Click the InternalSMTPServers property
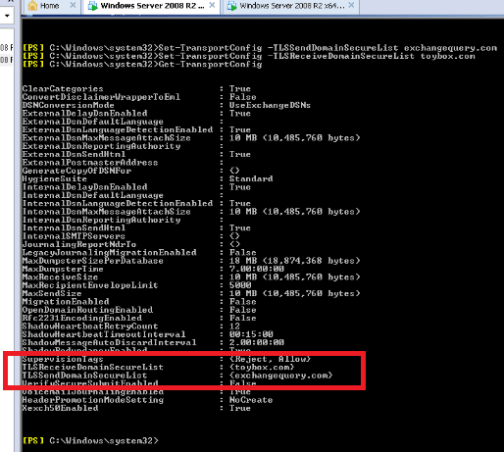The height and width of the screenshot is (452, 504). point(74,236)
